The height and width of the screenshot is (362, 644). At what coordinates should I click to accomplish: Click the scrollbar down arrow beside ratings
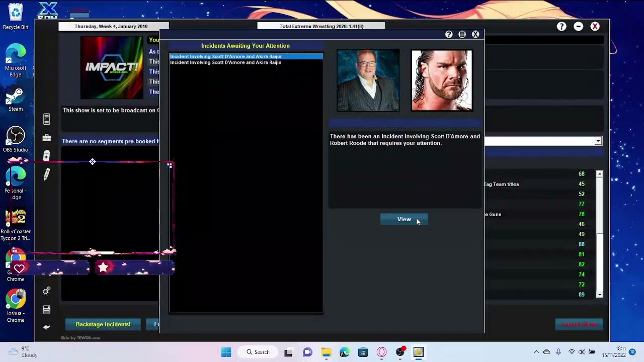click(x=599, y=295)
